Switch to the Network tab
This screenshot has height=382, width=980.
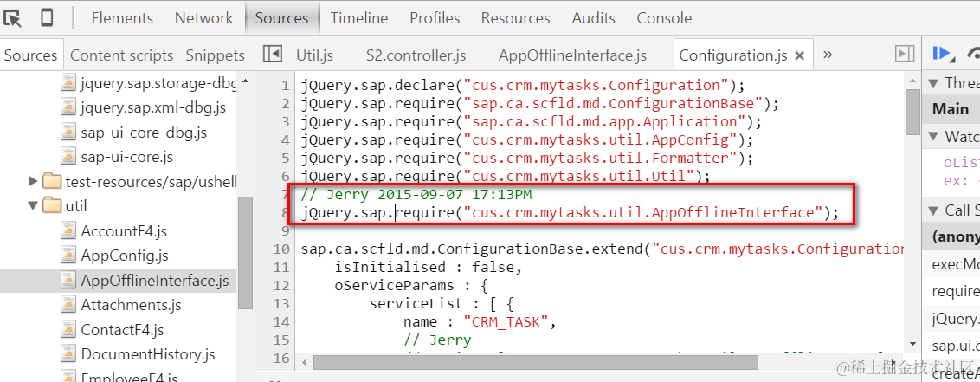point(203,18)
